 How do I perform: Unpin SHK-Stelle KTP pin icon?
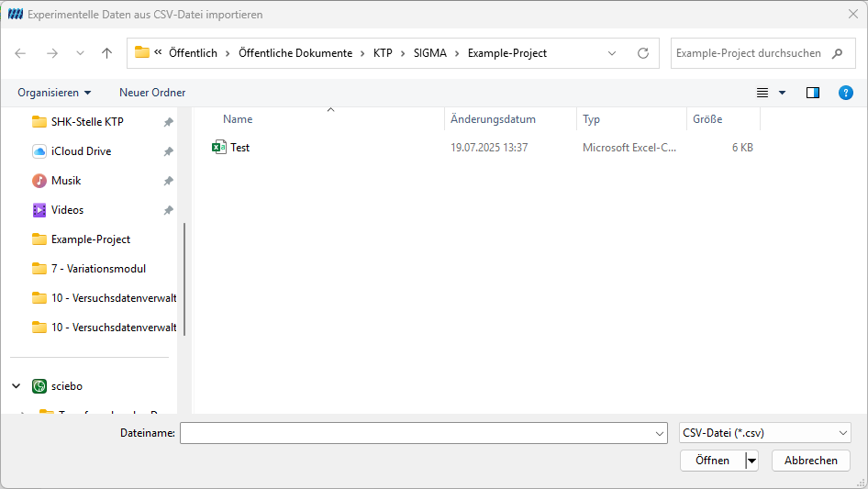[x=168, y=122]
